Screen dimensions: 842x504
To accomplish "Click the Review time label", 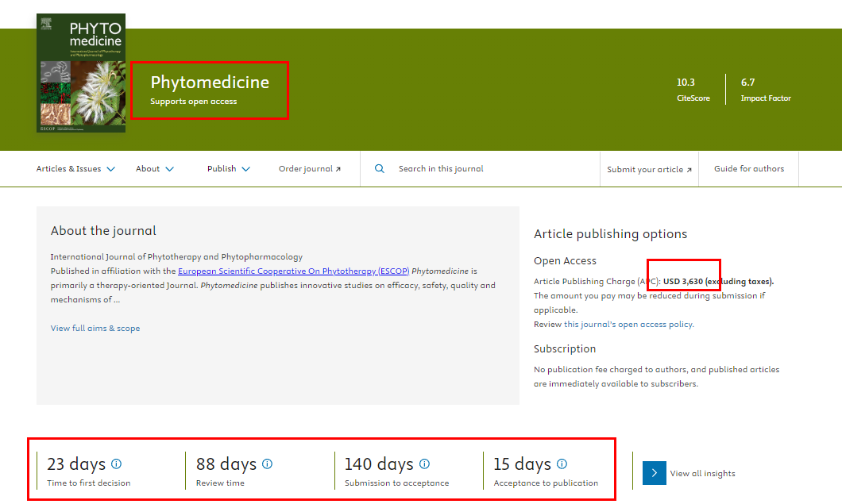I will [x=220, y=483].
